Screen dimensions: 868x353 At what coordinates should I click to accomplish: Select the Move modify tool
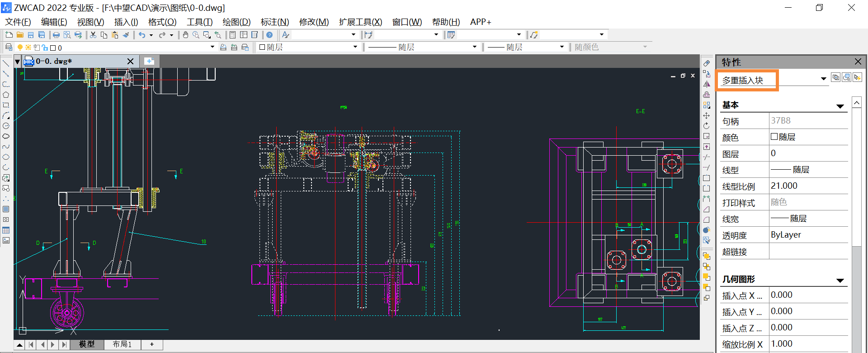tap(707, 116)
